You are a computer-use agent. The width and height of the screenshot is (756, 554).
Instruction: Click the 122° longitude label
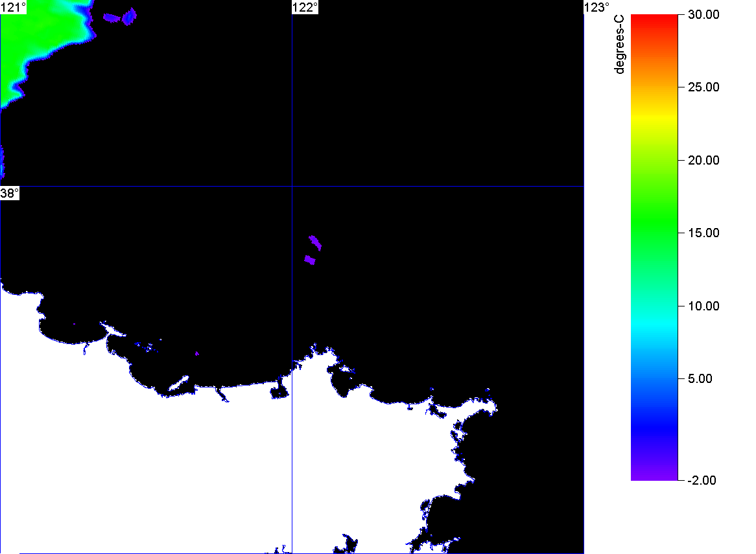pos(305,7)
